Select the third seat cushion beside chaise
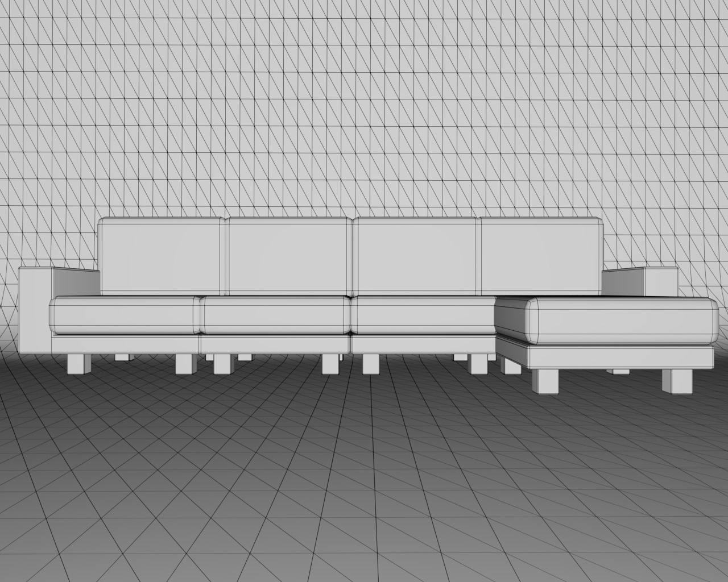Viewport: 728px width, 582px height. pyautogui.click(x=422, y=314)
